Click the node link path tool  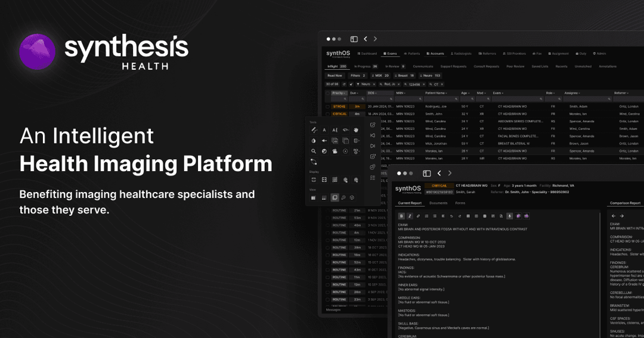coord(314,162)
